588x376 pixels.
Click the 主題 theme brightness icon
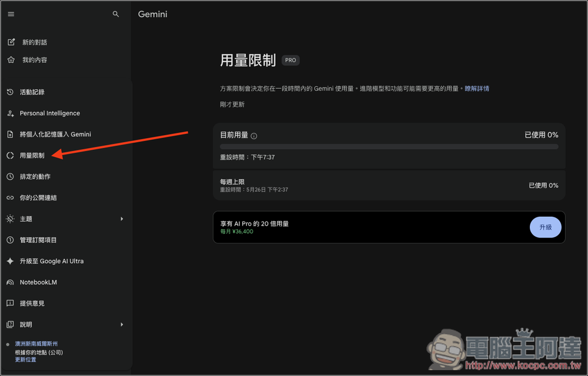click(10, 219)
